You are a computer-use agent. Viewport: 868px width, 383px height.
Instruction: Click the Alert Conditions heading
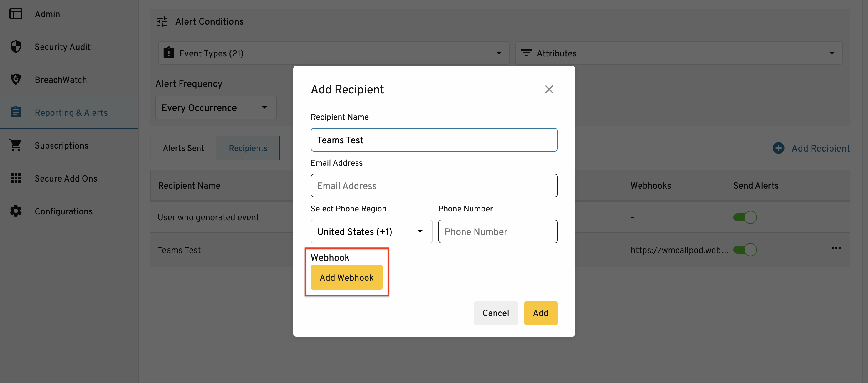(x=209, y=21)
